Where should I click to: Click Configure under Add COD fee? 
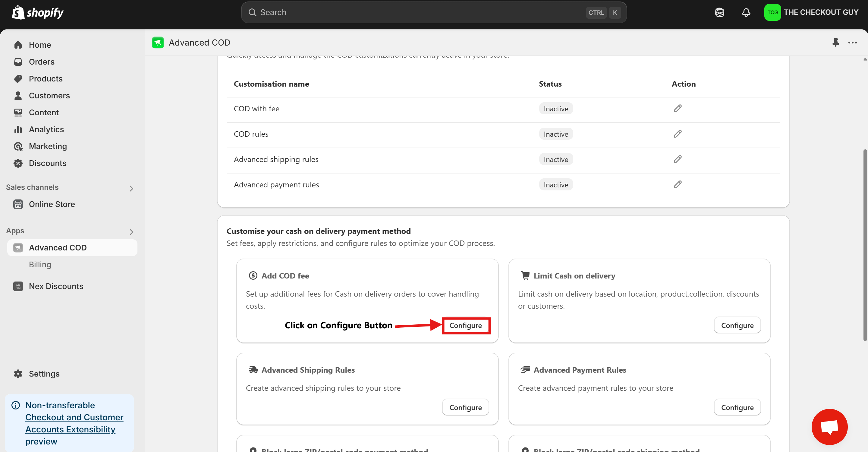[466, 326]
